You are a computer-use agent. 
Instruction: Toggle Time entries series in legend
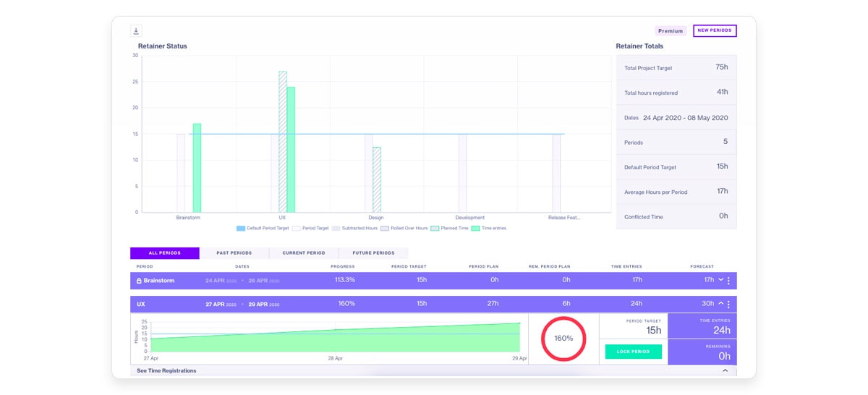(489, 228)
